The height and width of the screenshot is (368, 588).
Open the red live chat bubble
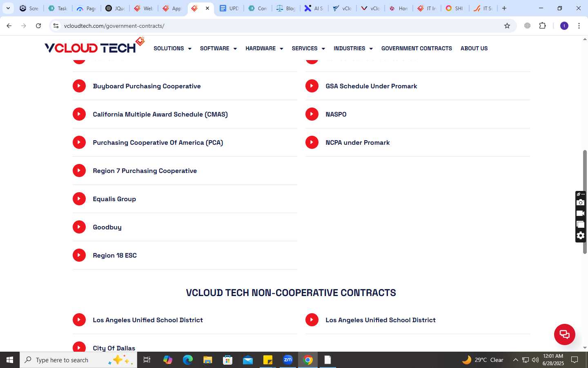565,334
